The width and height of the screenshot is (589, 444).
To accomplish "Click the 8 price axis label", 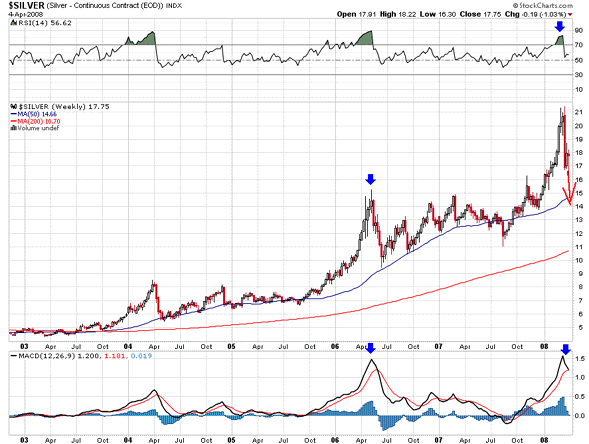I will [x=581, y=287].
